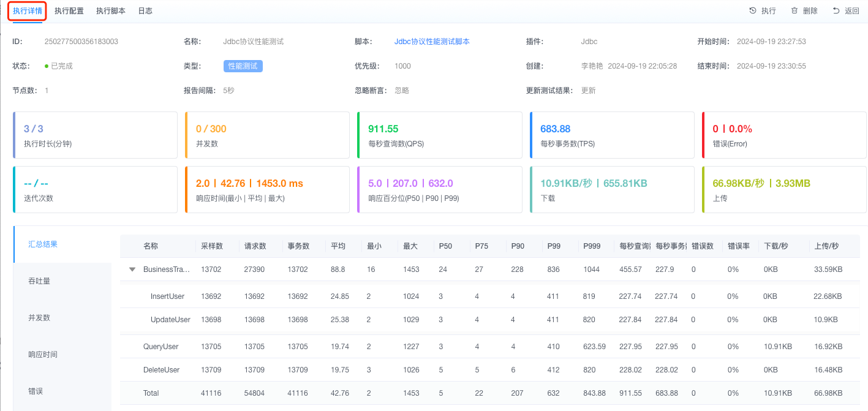Viewport: 868px width, 411px height.
Task: Select the QueryUser row name
Action: point(161,347)
